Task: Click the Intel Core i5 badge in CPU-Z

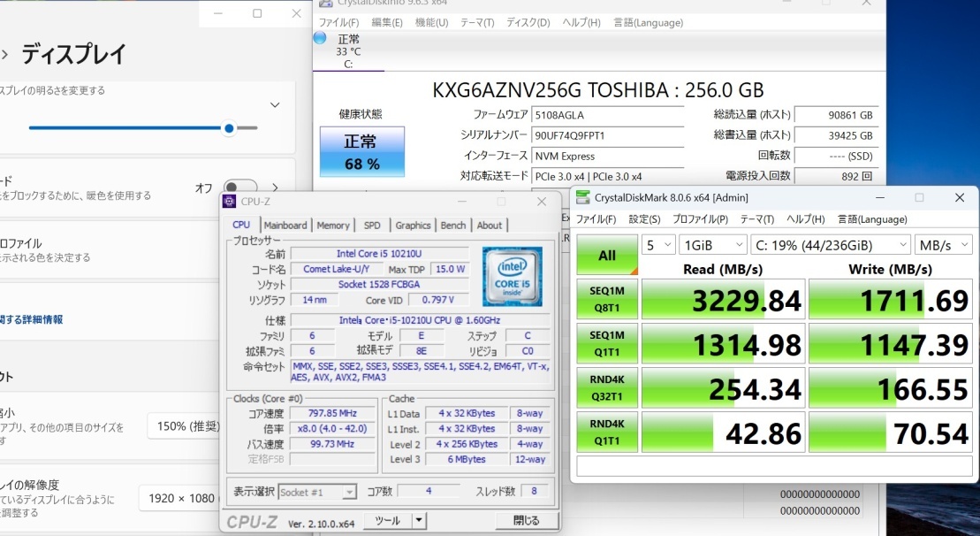Action: coord(513,275)
